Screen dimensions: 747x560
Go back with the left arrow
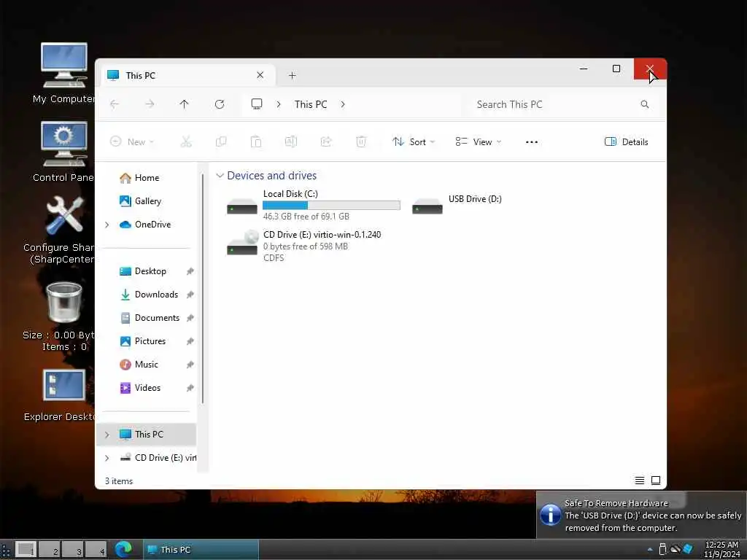[x=115, y=104]
